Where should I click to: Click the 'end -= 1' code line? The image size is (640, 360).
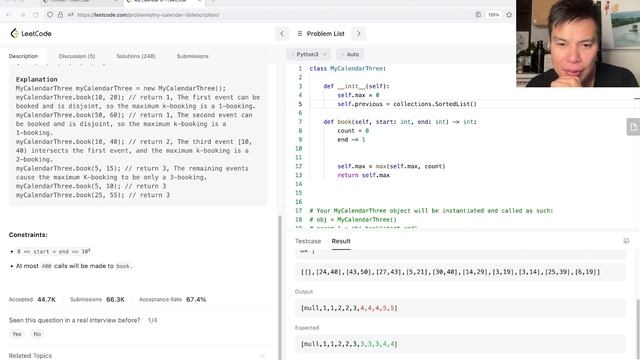[351, 140]
